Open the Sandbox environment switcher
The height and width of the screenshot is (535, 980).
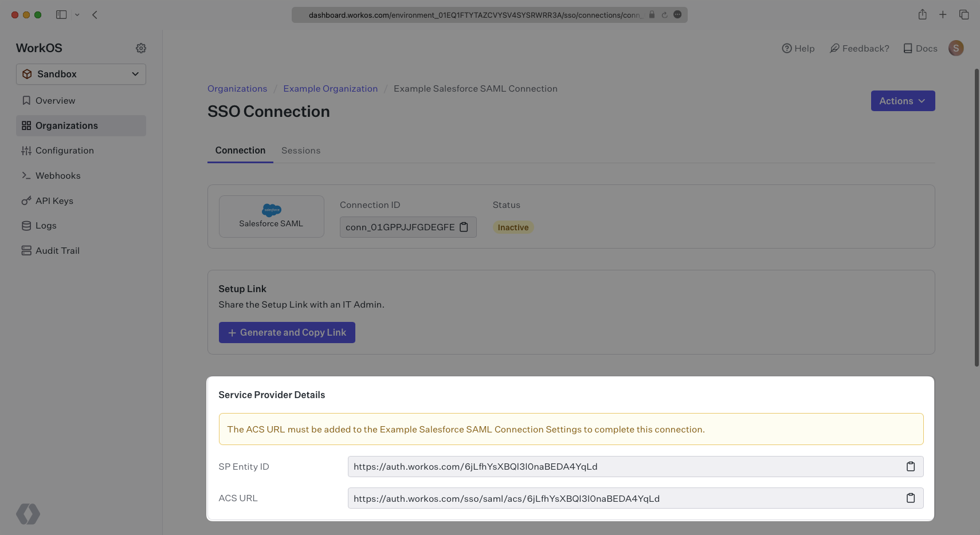tap(80, 74)
